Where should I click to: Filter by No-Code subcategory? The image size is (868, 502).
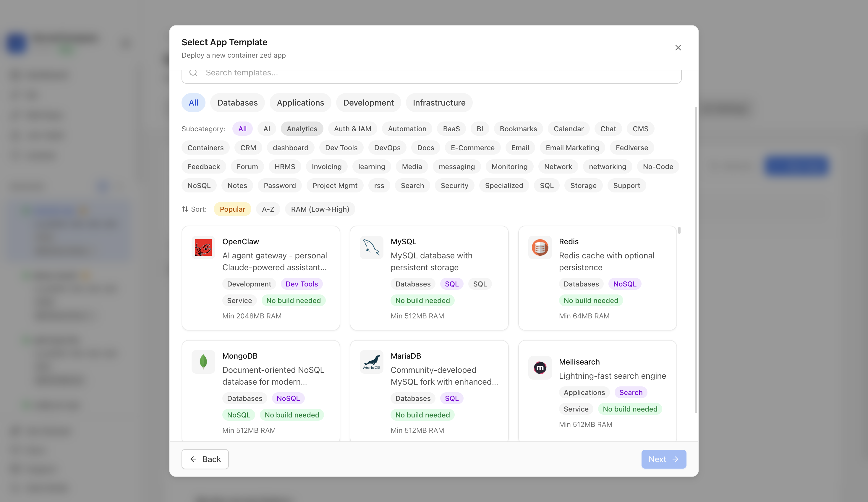point(658,166)
